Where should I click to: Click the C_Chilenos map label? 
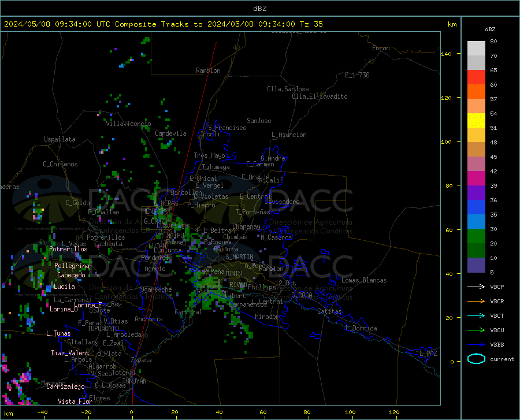[60, 164]
